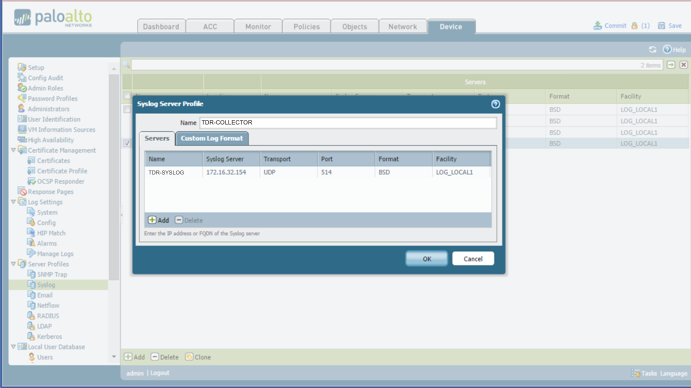Select the TDR-SYSLOG server row name
The height and width of the screenshot is (388, 691).
(166, 172)
